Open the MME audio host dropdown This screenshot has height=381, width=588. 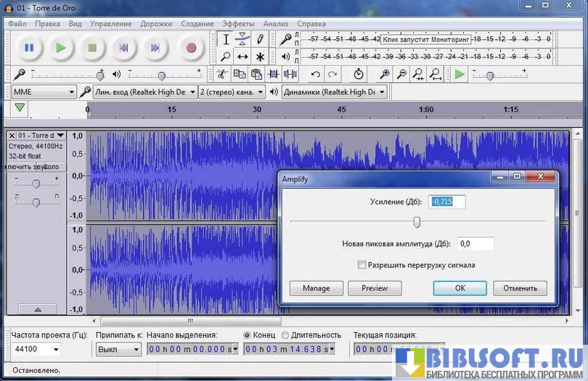[44, 92]
